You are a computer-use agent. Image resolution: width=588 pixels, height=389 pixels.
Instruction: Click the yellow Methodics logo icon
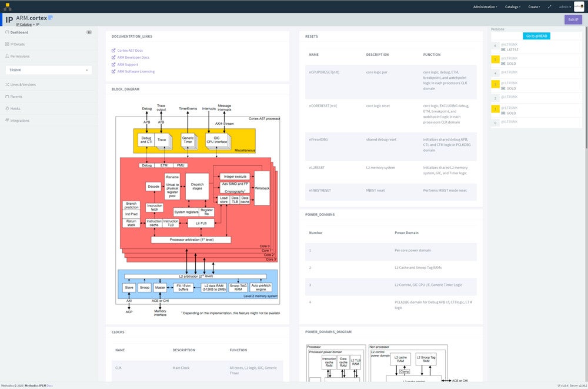point(7,6)
